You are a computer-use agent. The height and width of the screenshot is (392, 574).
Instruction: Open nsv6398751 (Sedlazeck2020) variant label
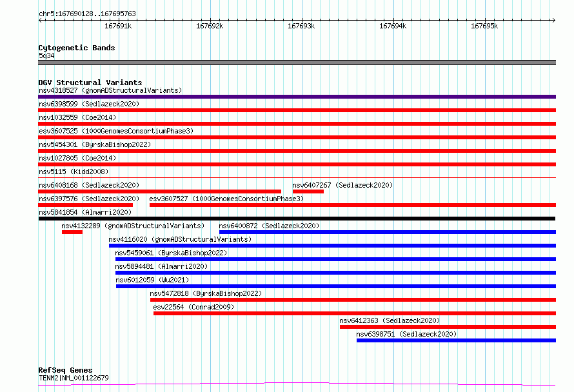(x=406, y=334)
